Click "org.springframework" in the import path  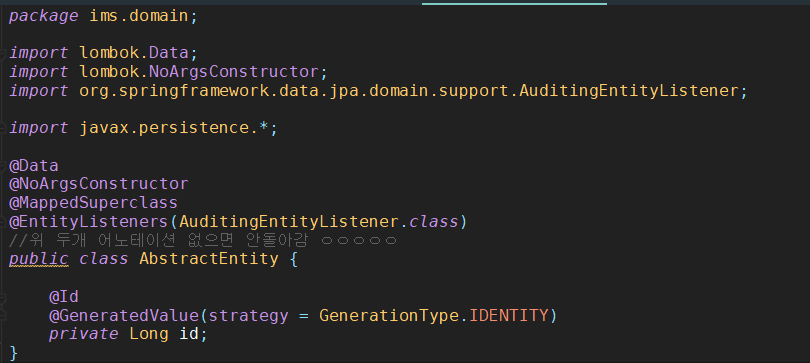click(174, 90)
